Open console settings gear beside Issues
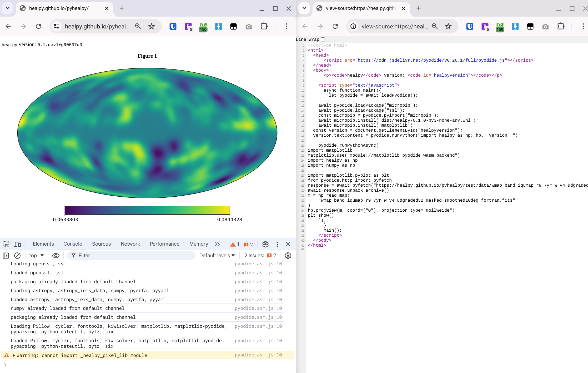Screen dimensions: 588x373 click(288, 255)
